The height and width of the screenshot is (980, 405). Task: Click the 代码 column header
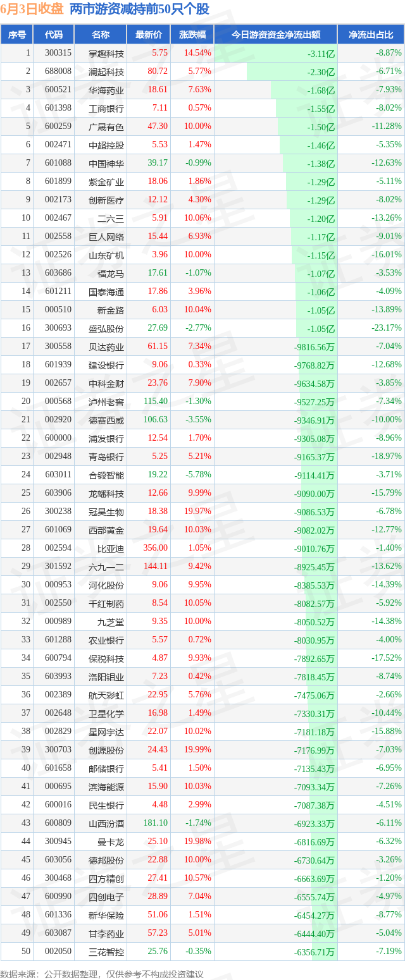coord(54,35)
